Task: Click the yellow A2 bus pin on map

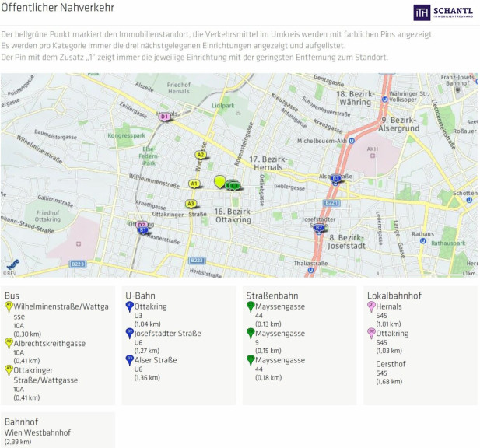Action: [x=201, y=155]
